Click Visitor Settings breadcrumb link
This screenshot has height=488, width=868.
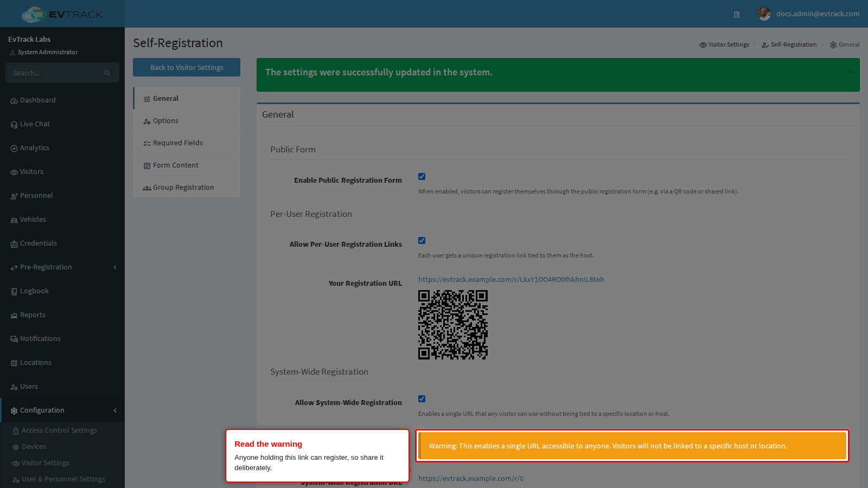[724, 45]
